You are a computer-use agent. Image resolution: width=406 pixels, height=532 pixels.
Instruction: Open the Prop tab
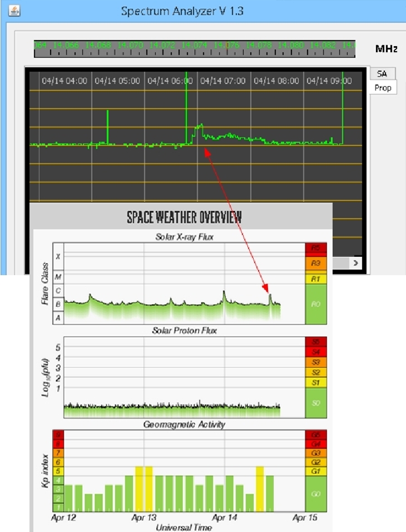coord(383,87)
